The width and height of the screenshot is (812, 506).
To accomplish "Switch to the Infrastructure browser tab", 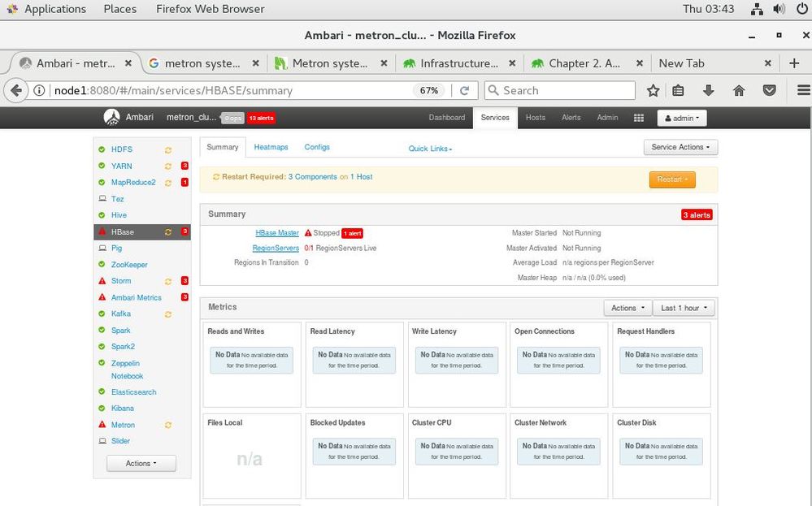I will pyautogui.click(x=459, y=63).
